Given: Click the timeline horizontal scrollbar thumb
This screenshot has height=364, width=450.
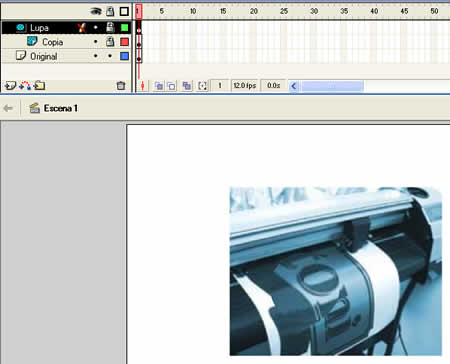Looking at the screenshot, I should (x=332, y=86).
